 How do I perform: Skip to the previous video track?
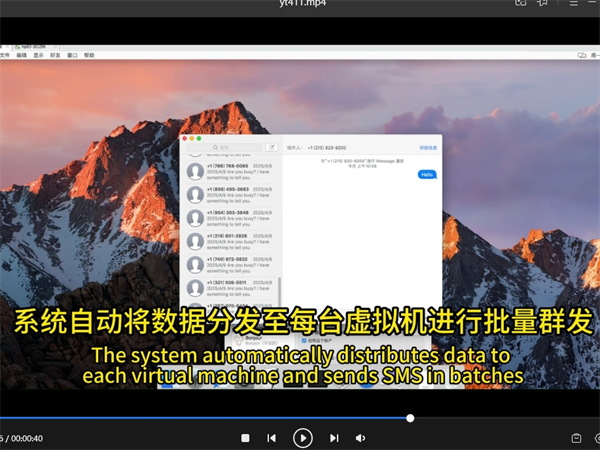[271, 437]
